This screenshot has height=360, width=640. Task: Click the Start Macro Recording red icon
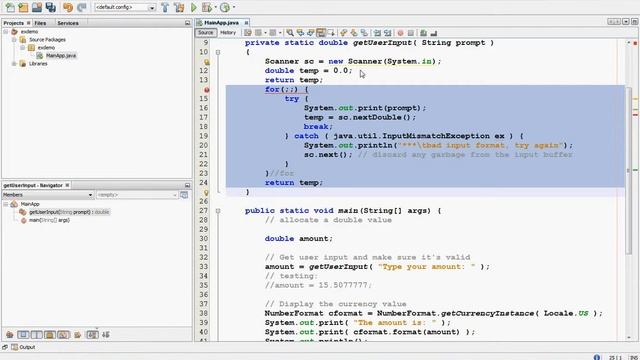pos(400,33)
